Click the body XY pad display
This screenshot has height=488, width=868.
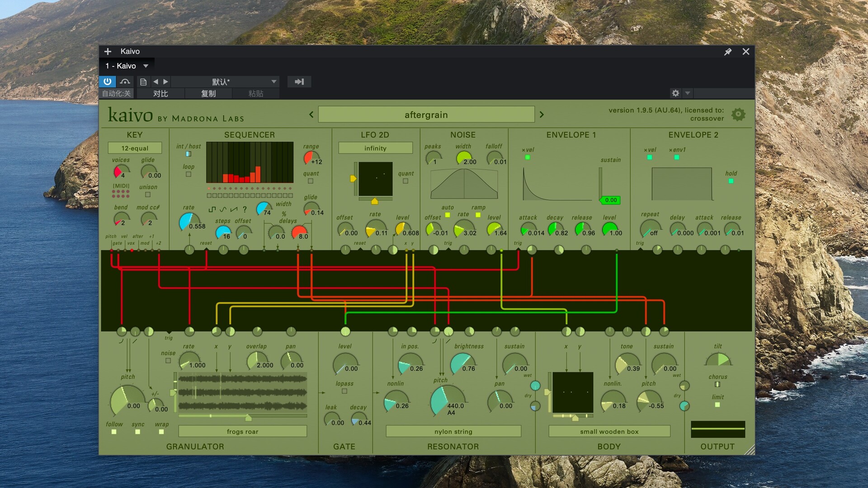pos(573,392)
